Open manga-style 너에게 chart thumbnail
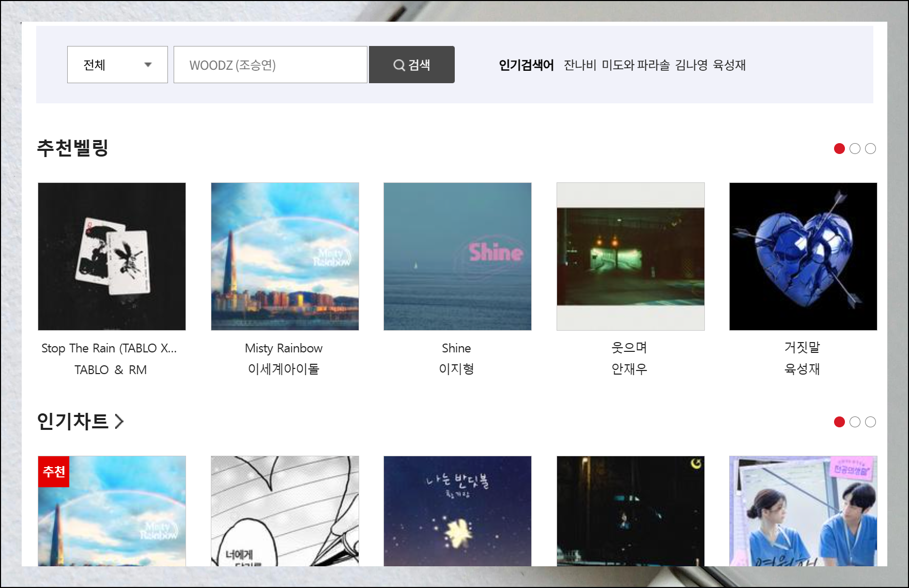This screenshot has height=588, width=909. pos(285,511)
